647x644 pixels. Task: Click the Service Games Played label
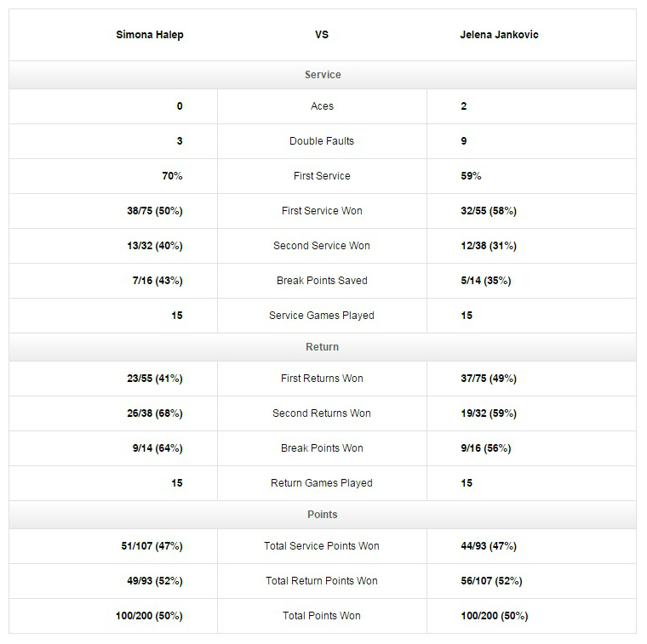(x=322, y=316)
